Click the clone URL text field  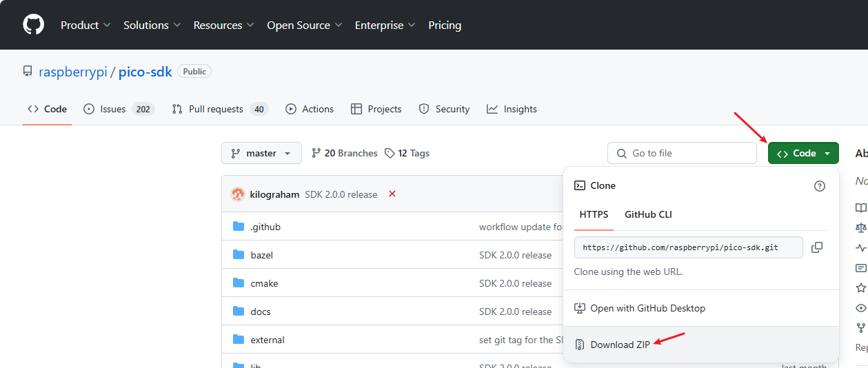click(688, 247)
